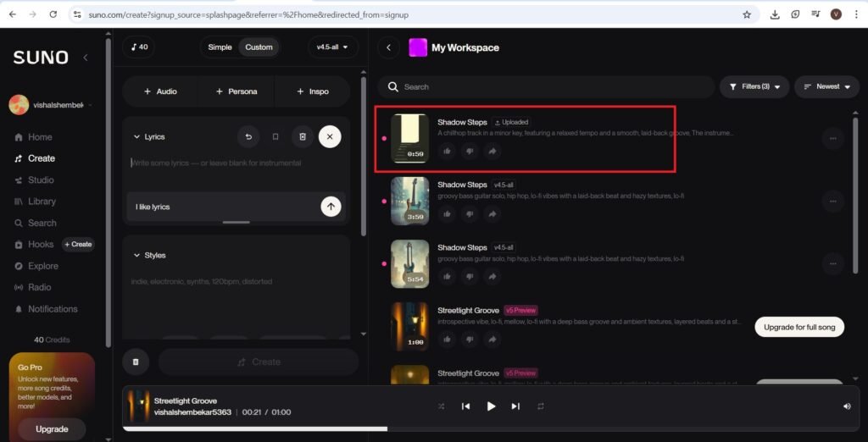Click the save lyrics bookmark icon
The image size is (868, 442).
click(x=275, y=136)
